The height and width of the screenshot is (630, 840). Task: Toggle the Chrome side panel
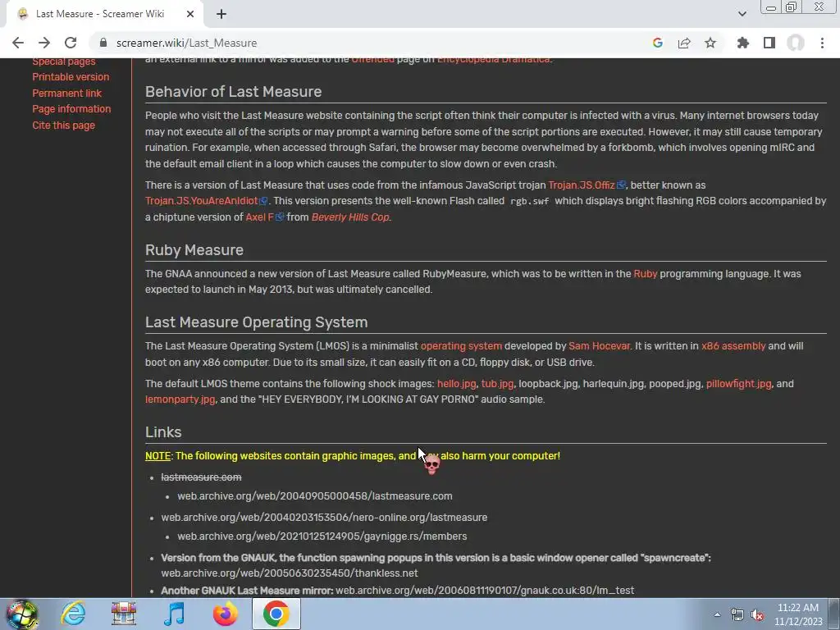point(769,43)
